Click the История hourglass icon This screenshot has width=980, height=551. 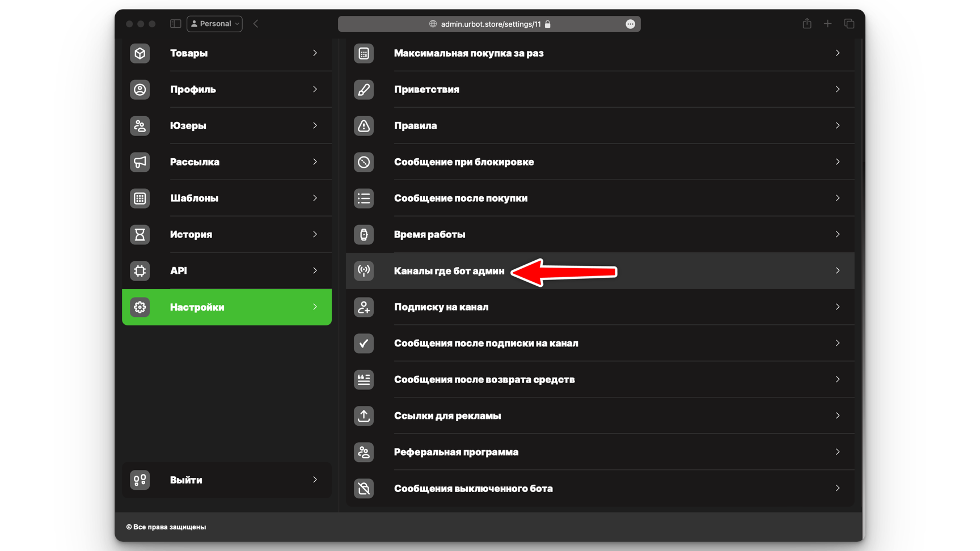pyautogui.click(x=140, y=235)
